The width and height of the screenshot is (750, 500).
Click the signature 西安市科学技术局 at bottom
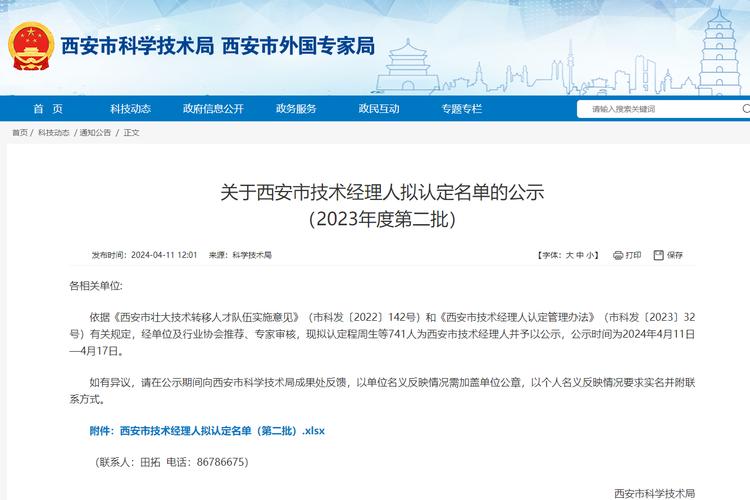654,493
